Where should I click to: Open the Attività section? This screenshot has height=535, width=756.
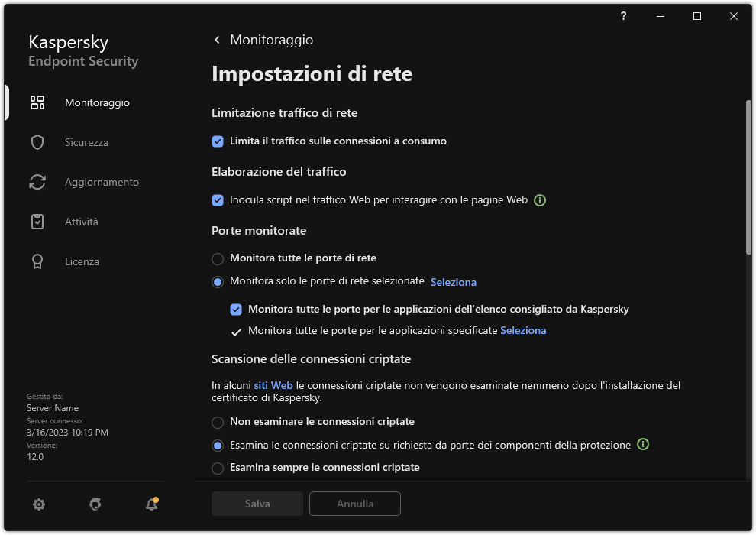[x=37, y=221]
